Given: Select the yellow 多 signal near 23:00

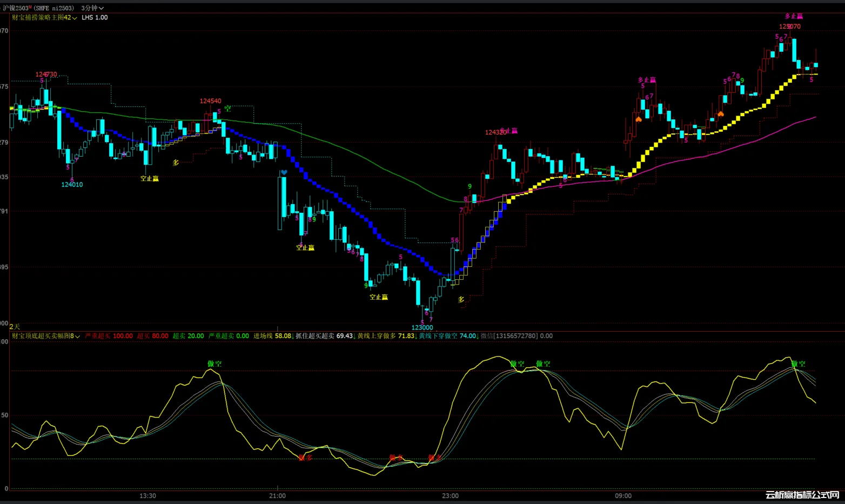Looking at the screenshot, I should click(461, 299).
